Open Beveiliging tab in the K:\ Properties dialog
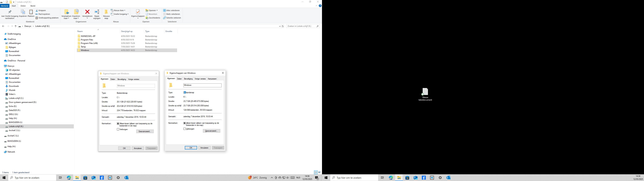This screenshot has height=181, width=644. pos(188,79)
